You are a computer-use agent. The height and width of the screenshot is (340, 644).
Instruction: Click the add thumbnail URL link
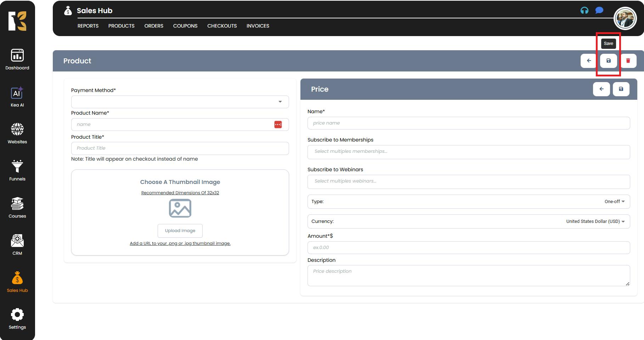pyautogui.click(x=180, y=243)
